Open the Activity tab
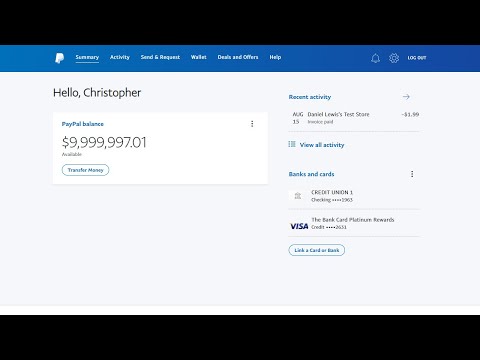 (120, 57)
